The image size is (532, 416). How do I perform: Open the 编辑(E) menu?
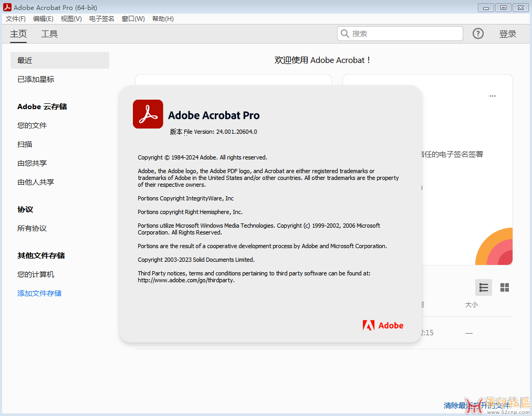pyautogui.click(x=43, y=19)
